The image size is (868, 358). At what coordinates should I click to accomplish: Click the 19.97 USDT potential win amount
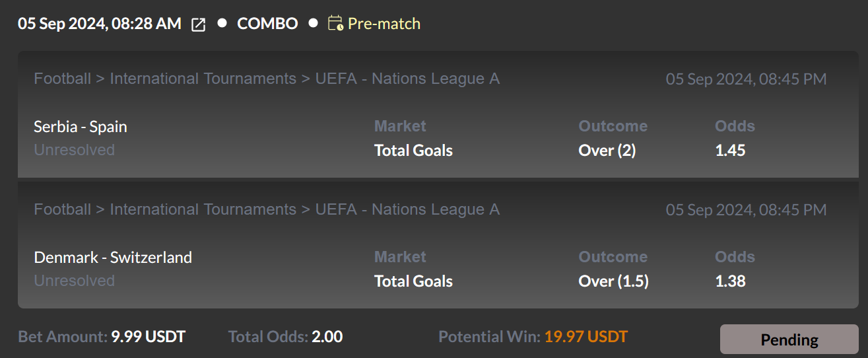point(586,337)
